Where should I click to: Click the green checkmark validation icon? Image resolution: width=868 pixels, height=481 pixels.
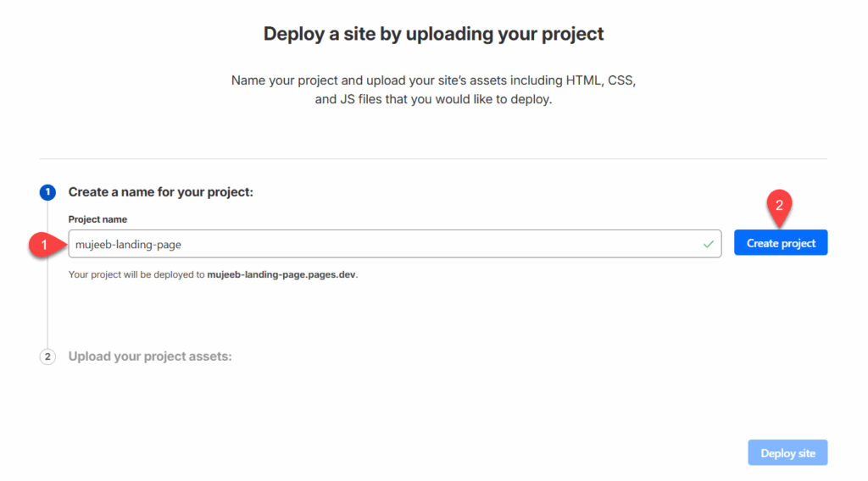(x=708, y=244)
